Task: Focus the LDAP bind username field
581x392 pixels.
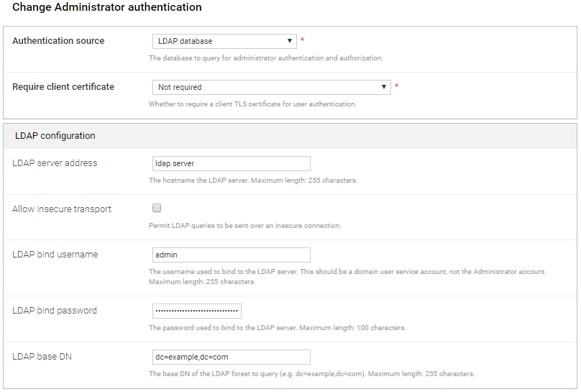Action: click(231, 255)
